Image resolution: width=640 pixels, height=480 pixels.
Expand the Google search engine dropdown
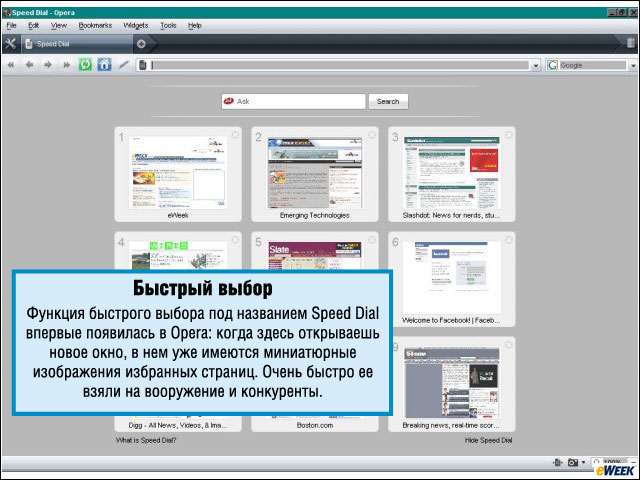(x=633, y=65)
